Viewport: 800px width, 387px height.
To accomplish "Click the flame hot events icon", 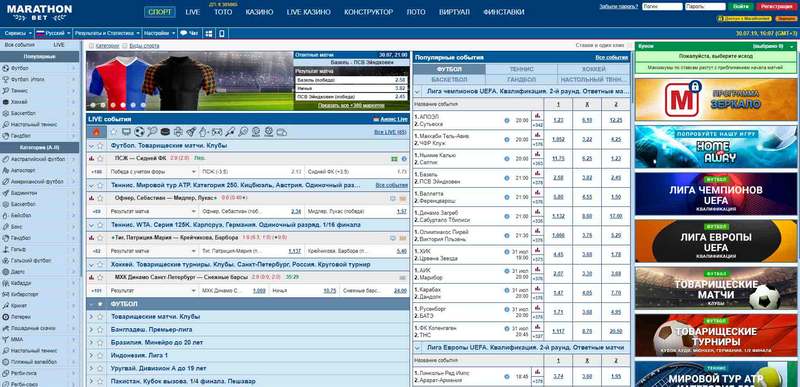I will 96,132.
